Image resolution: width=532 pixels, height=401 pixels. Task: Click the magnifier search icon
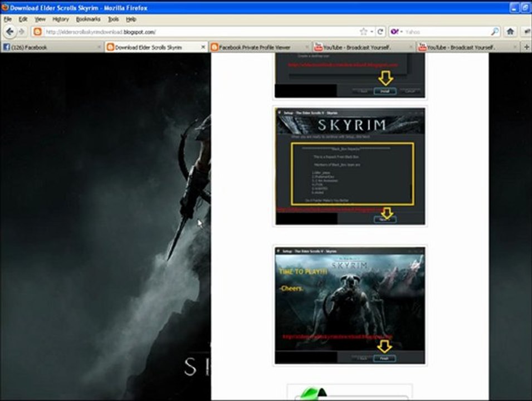pos(495,32)
